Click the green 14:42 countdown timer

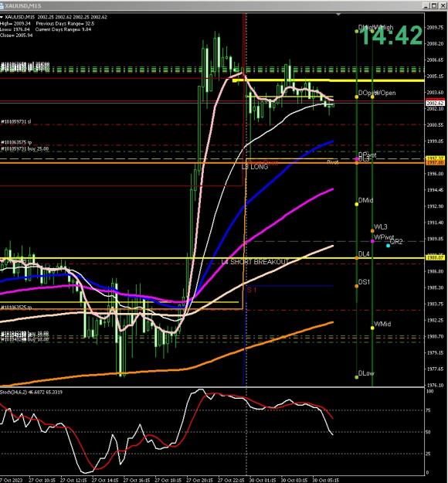coord(391,36)
